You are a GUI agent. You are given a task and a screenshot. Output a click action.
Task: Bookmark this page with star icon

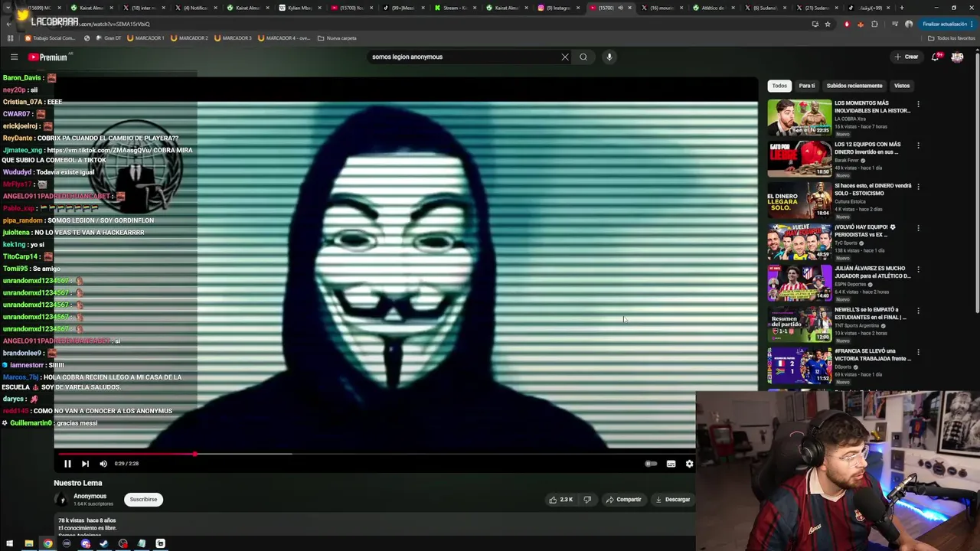tap(828, 24)
